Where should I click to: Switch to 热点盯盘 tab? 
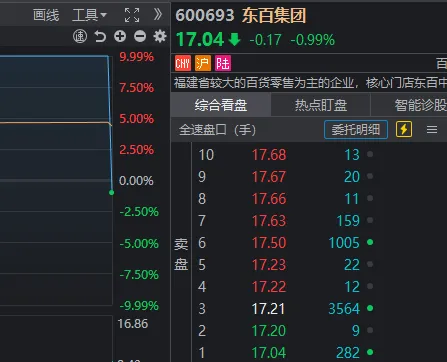pos(321,105)
